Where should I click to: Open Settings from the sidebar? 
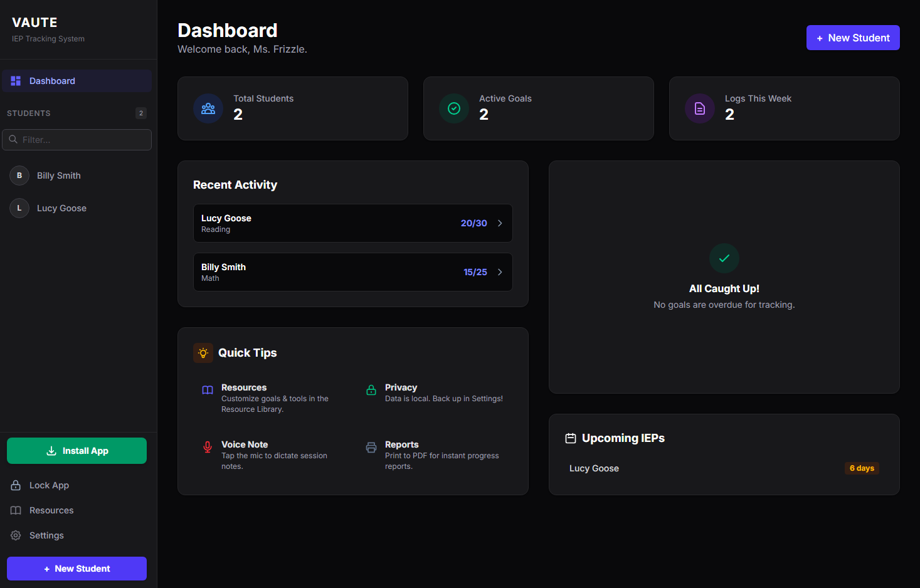click(46, 535)
